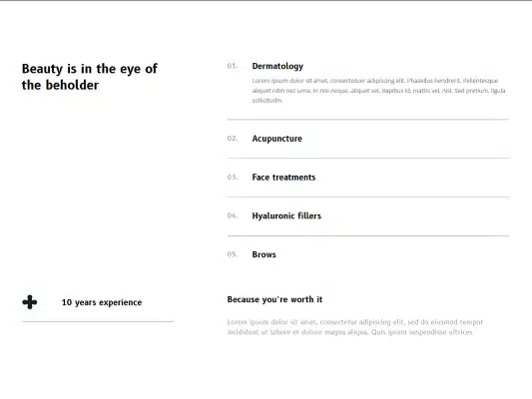
Task: Select the 05. number beside Brows
Action: point(233,254)
